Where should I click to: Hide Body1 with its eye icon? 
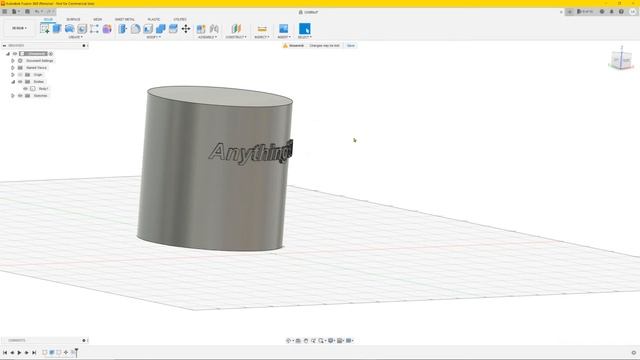25,89
